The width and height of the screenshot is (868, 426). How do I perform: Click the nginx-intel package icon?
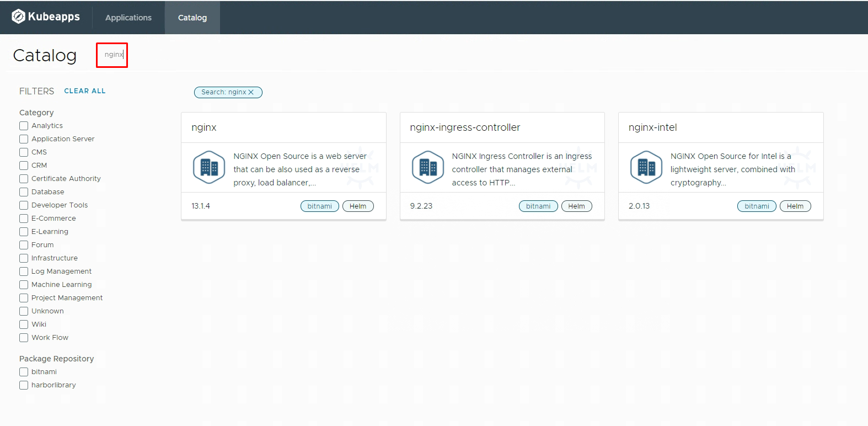646,167
